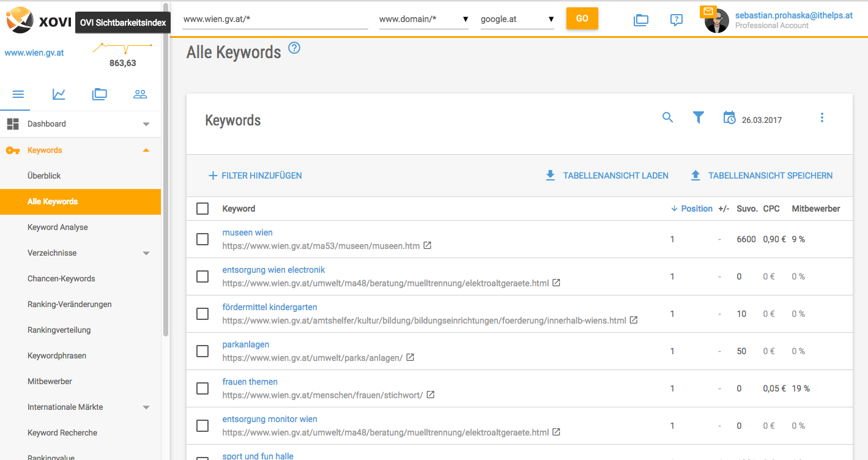
Task: Select Alle Keywords menu item
Action: 80,202
